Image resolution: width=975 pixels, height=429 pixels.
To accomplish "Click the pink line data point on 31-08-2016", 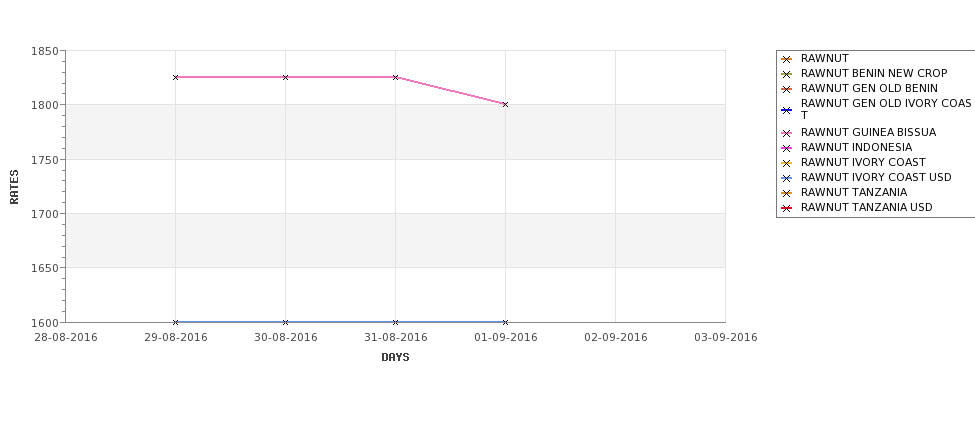I will (395, 77).
